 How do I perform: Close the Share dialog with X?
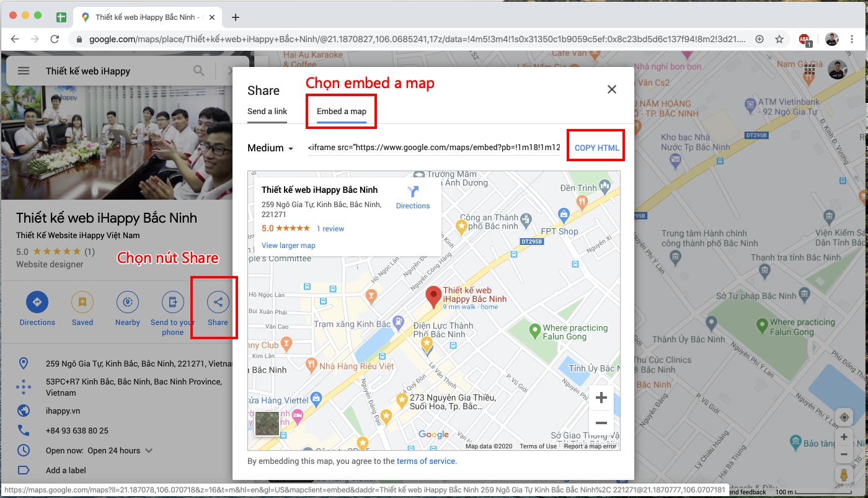[x=612, y=89]
